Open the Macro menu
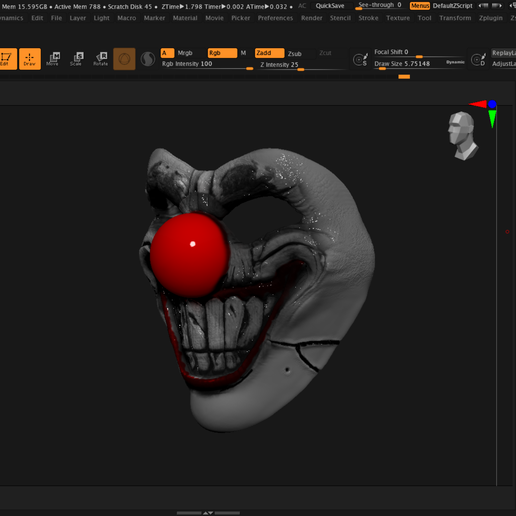Viewport: 516px width, 516px height. pyautogui.click(x=127, y=18)
